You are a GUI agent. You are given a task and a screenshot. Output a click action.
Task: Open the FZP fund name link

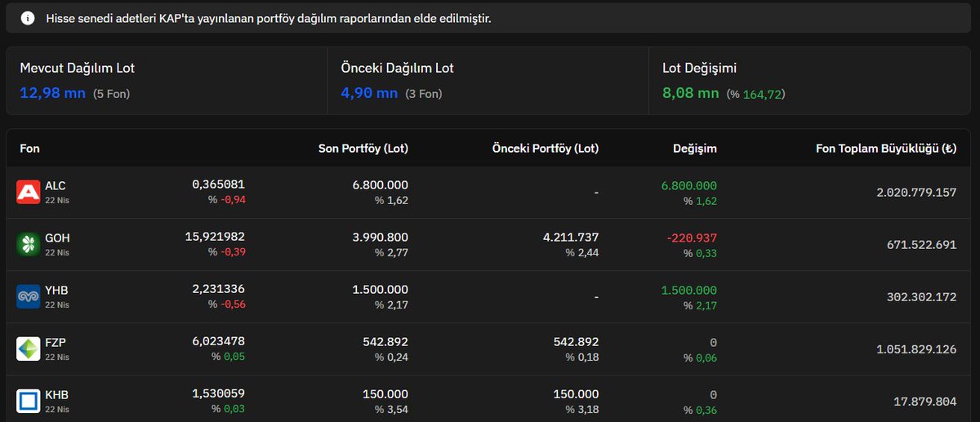click(56, 343)
